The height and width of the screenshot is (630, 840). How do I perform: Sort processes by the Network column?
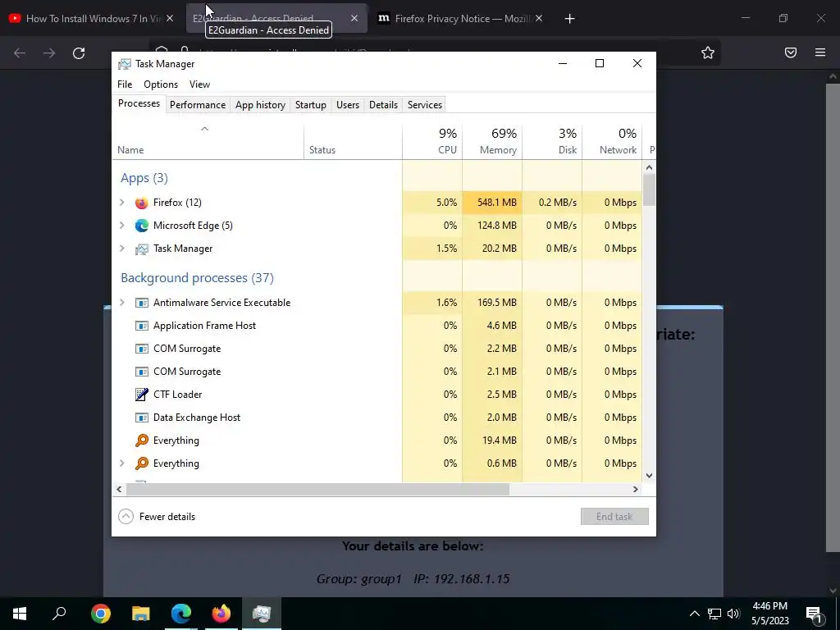[x=612, y=141]
